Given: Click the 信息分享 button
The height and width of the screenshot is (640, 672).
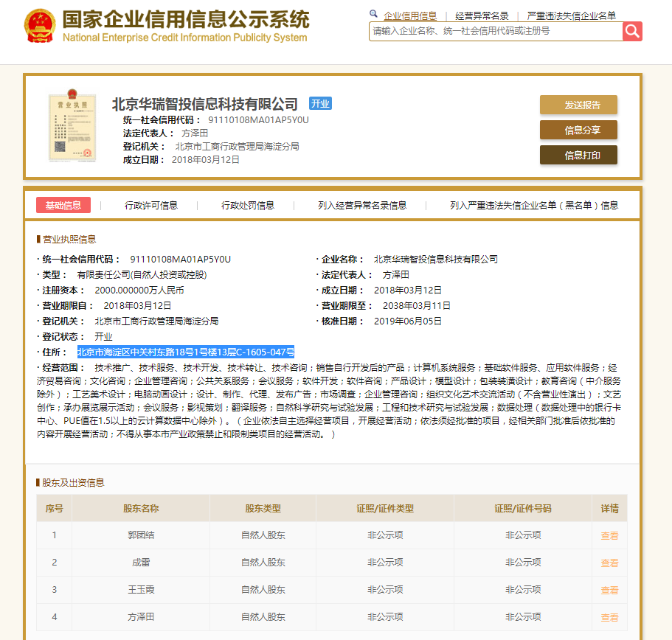Looking at the screenshot, I should pyautogui.click(x=578, y=130).
